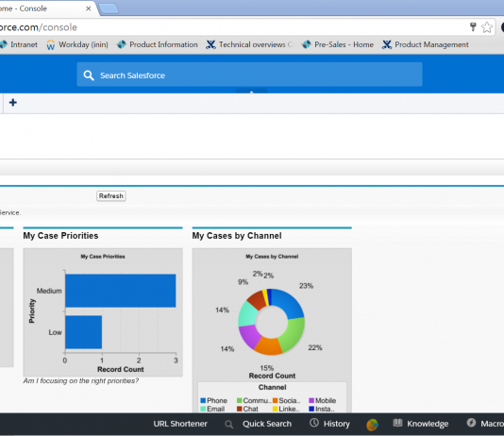Open a new console tab with plus icon
The height and width of the screenshot is (436, 504).
click(x=13, y=103)
